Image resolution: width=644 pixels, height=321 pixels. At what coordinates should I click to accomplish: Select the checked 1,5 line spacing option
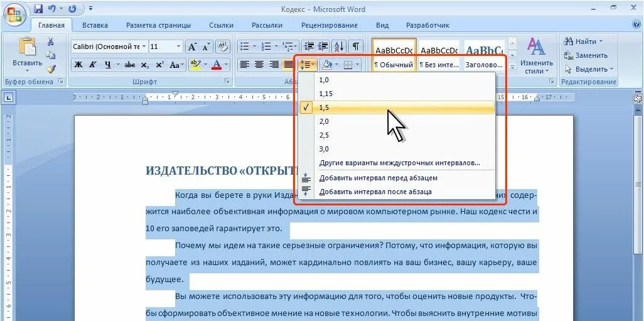point(396,107)
